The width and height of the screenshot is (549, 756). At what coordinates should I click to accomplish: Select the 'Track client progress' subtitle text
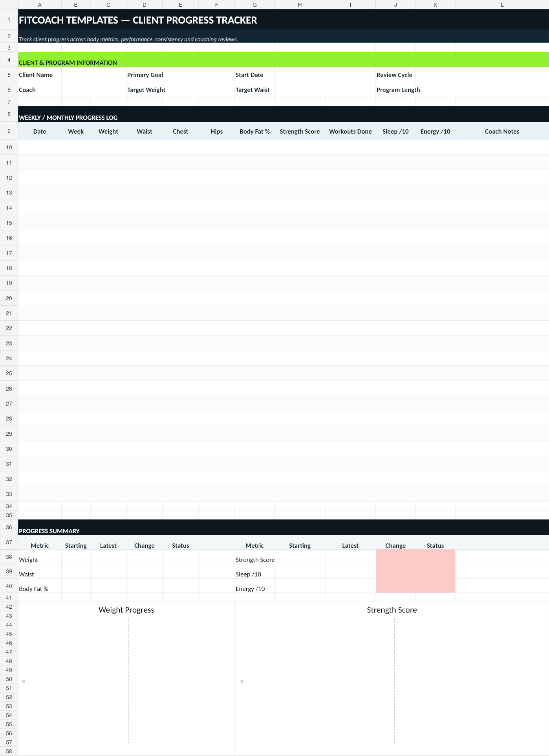tap(128, 39)
